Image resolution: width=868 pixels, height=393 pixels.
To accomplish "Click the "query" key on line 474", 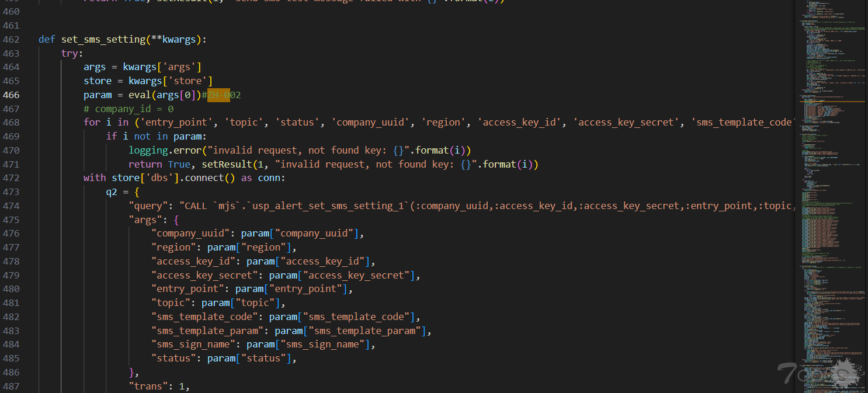I will [148, 206].
